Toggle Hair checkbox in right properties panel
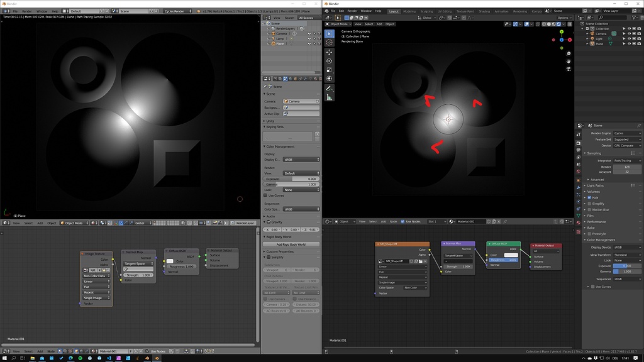Screen dimensions: 644x362 589,198
